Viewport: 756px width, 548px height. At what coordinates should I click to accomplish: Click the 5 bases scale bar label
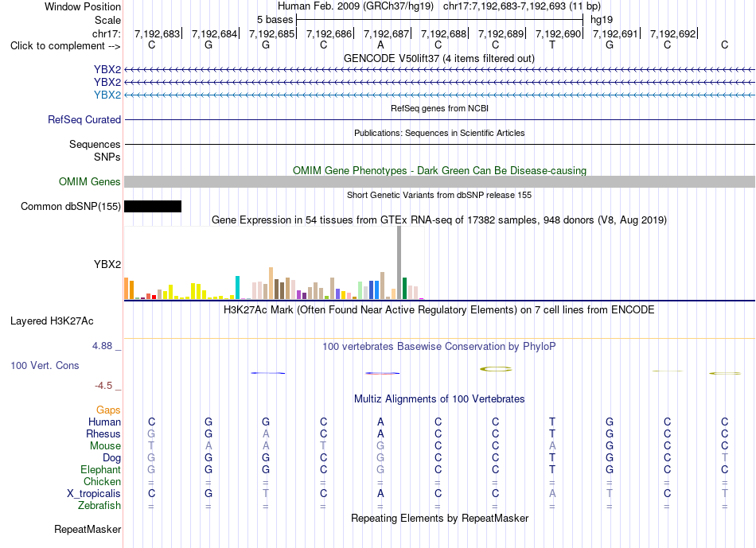pos(275,20)
